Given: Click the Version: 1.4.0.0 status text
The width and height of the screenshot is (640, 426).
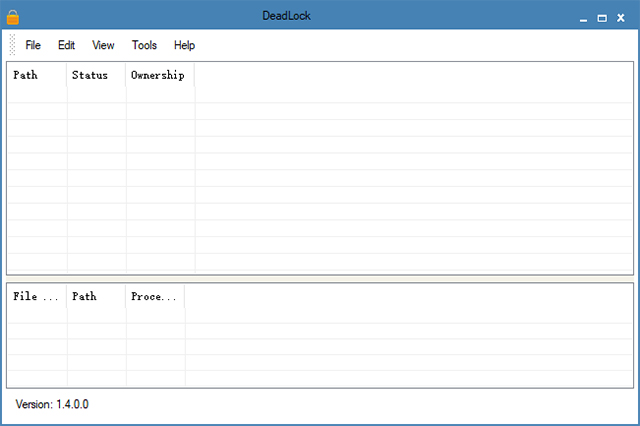Looking at the screenshot, I should (52, 404).
